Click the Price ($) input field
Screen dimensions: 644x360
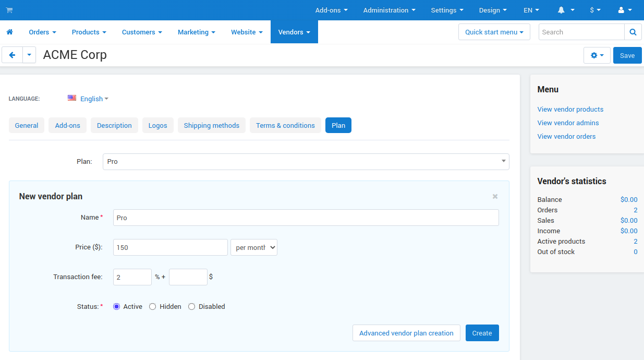[x=171, y=247]
